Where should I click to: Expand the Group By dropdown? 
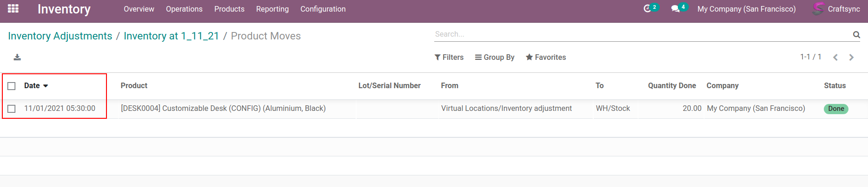[x=495, y=57]
